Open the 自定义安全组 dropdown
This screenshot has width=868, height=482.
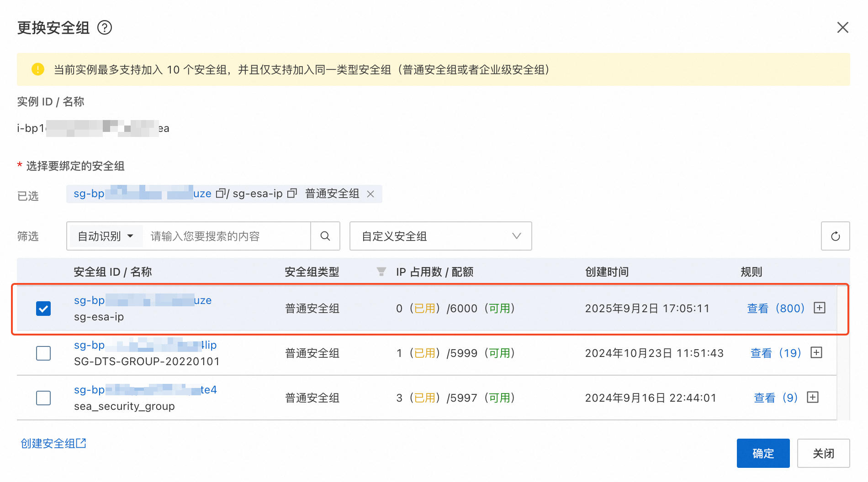[441, 236]
